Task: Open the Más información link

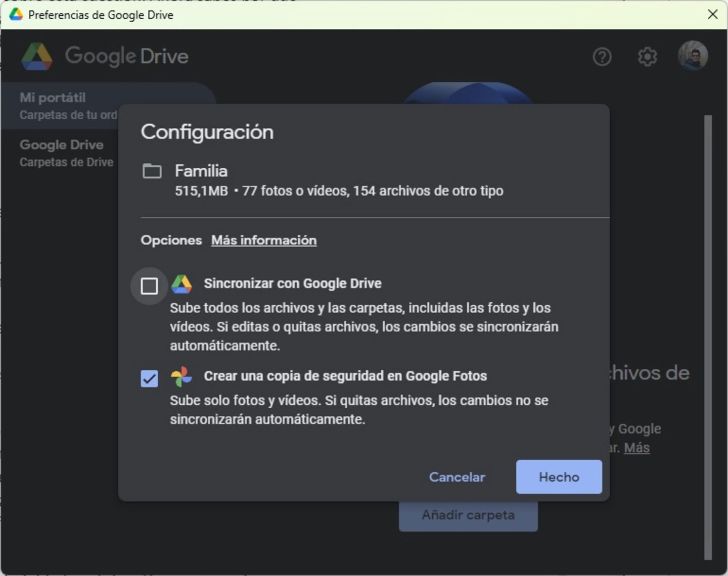Action: (x=264, y=241)
